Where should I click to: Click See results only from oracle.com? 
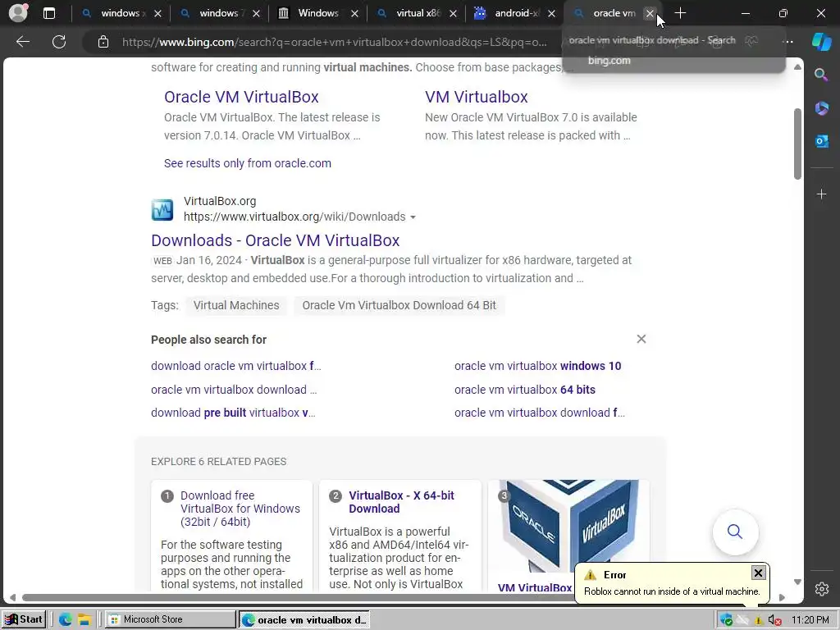pyautogui.click(x=248, y=163)
